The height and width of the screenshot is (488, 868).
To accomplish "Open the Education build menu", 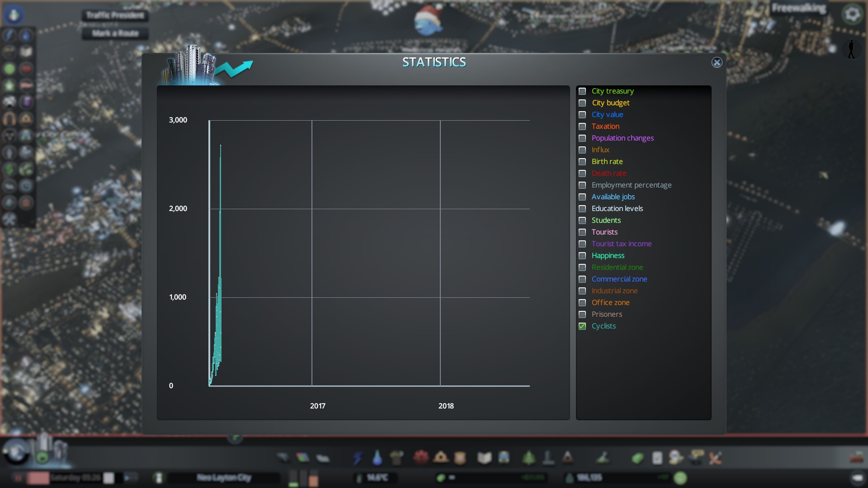I will click(484, 458).
